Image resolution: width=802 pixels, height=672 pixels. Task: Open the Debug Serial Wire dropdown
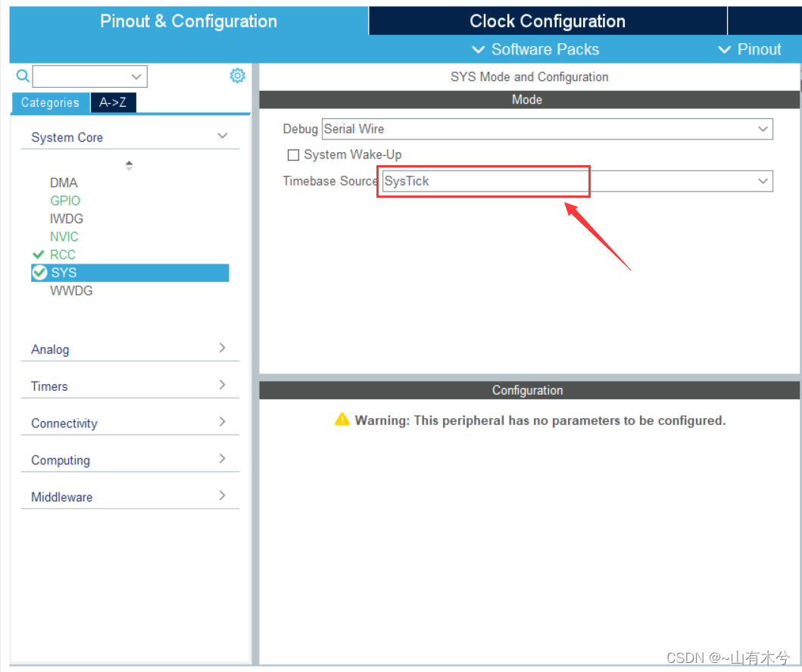click(x=548, y=129)
